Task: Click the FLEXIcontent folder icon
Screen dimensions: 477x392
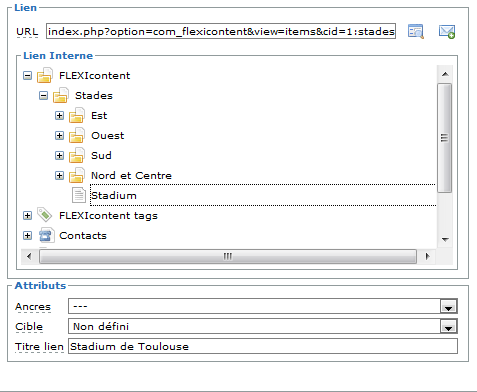Action: [44, 75]
